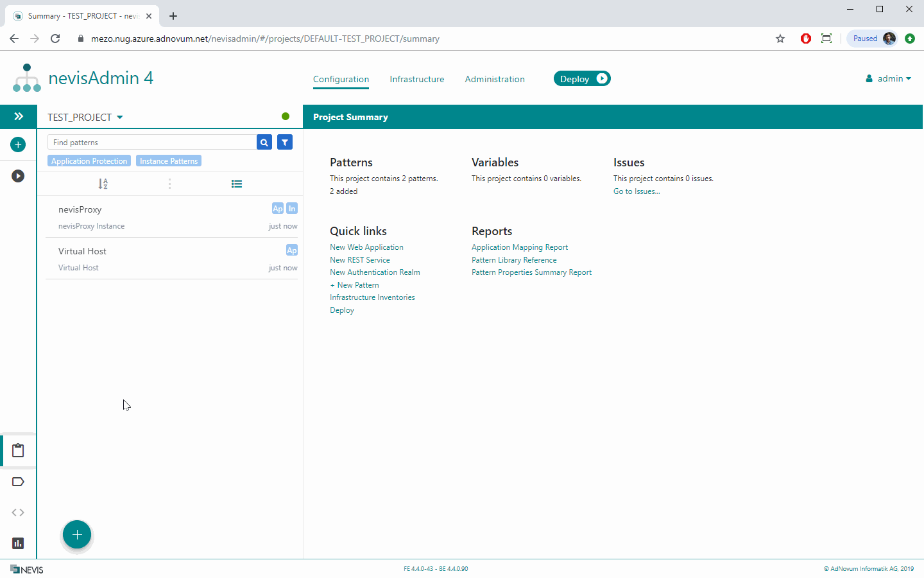This screenshot has height=578, width=924.
Task: Select the Virtual Host pattern
Action: [171, 259]
